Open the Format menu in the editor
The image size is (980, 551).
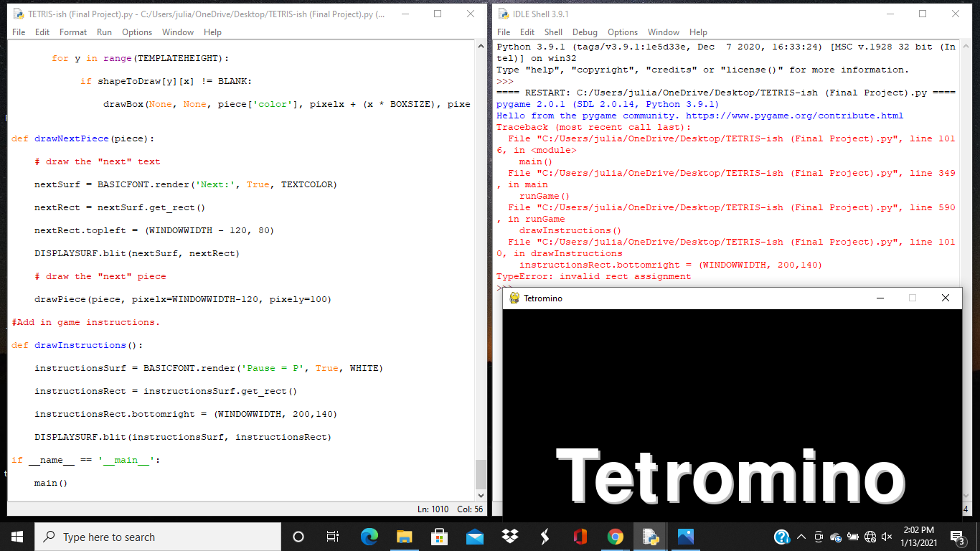(72, 32)
